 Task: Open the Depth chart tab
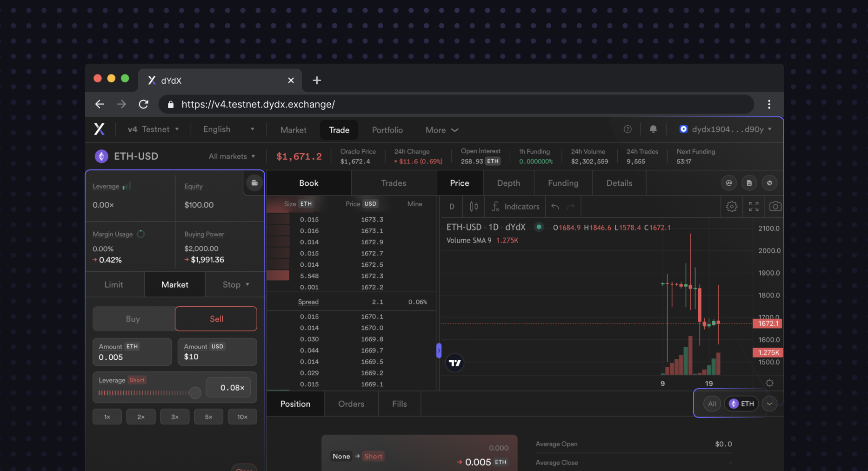pyautogui.click(x=508, y=183)
